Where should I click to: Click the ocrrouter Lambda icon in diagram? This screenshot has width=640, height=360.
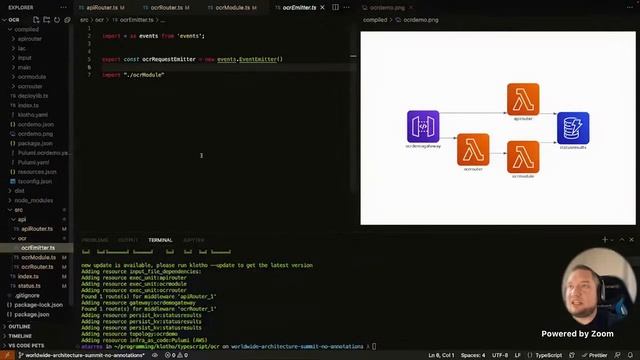click(473, 149)
